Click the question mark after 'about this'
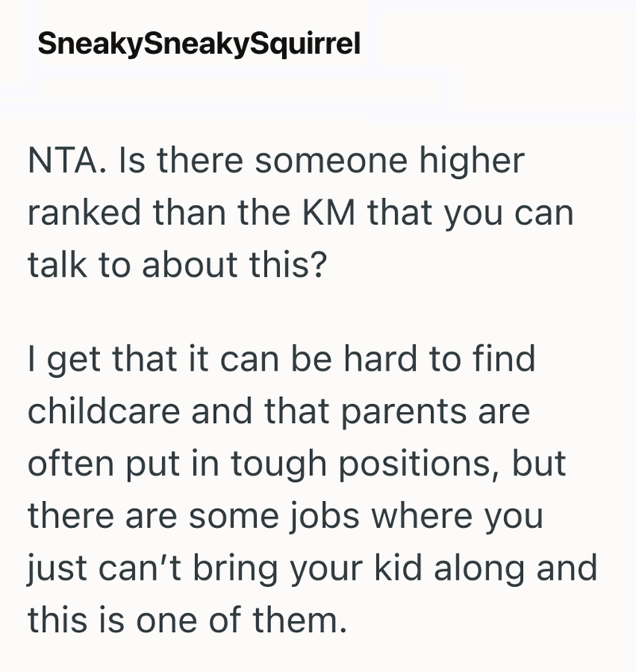The width and height of the screenshot is (636, 672). pos(319,265)
